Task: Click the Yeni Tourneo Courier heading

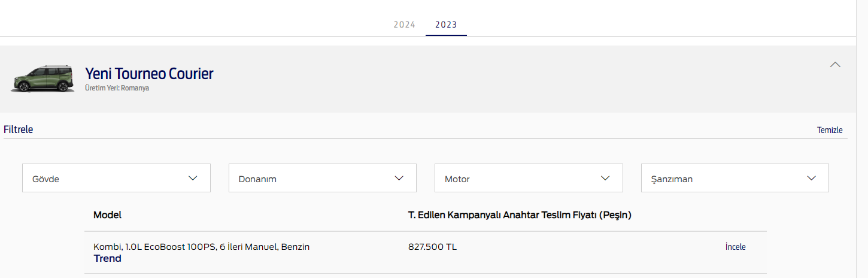Action: [x=149, y=74]
